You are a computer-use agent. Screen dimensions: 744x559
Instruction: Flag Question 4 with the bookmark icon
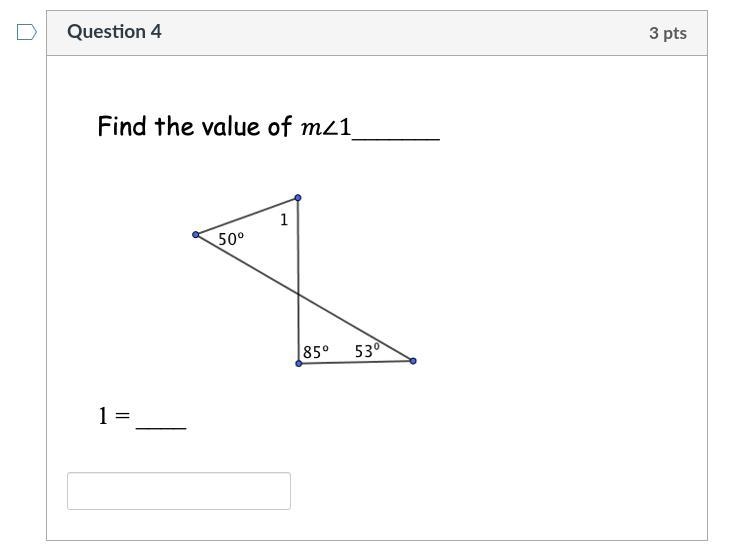click(x=27, y=32)
